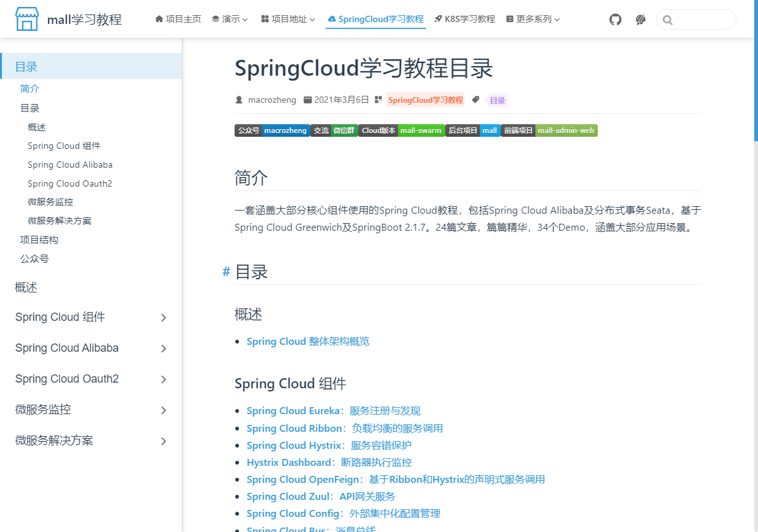The image size is (758, 532).
Task: Select 概述 top-level sidebar item
Action: [26, 287]
